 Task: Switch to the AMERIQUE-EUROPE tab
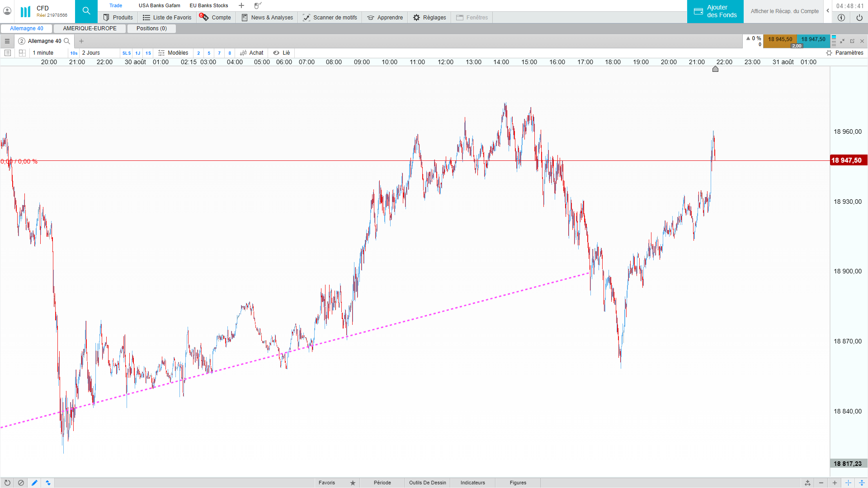[x=90, y=28]
